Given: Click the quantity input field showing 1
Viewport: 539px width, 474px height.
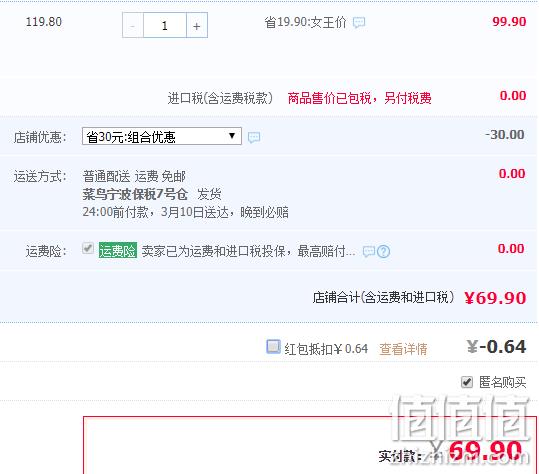Looking at the screenshot, I should [165, 25].
